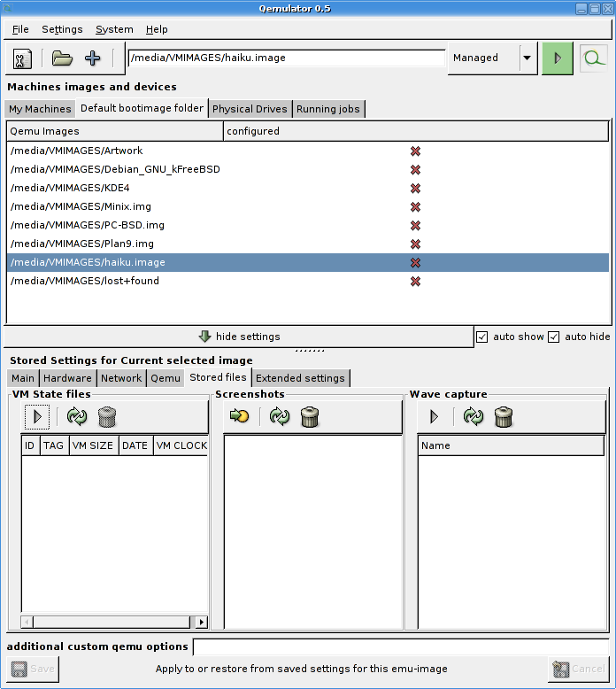The width and height of the screenshot is (616, 689).
Task: Click the scrollbar left arrow in VM State
Action: pyautogui.click(x=27, y=622)
